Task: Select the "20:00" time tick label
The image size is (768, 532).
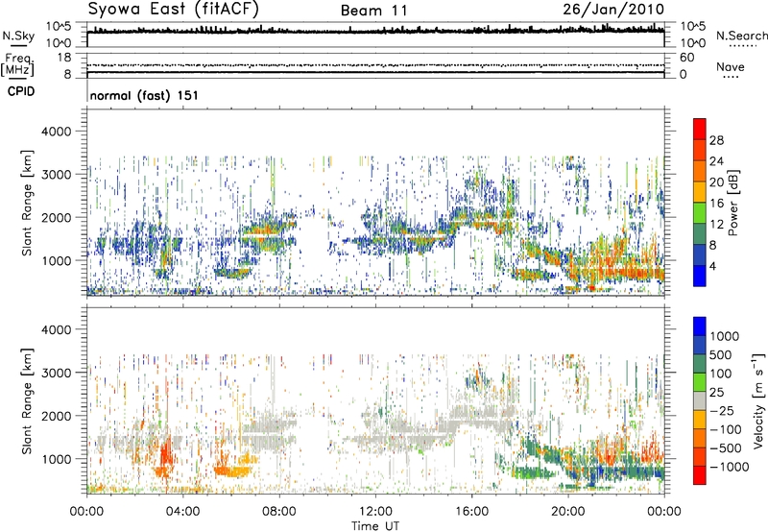Action: click(568, 512)
